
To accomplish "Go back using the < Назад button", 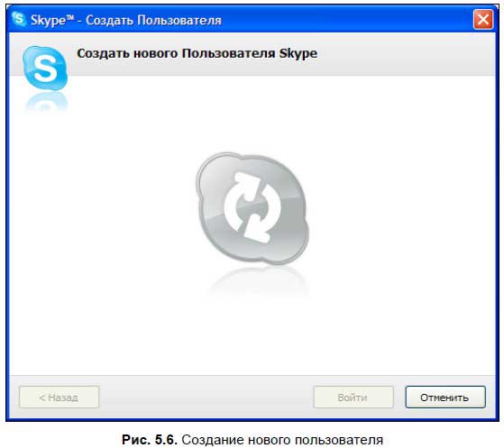I will [x=60, y=398].
